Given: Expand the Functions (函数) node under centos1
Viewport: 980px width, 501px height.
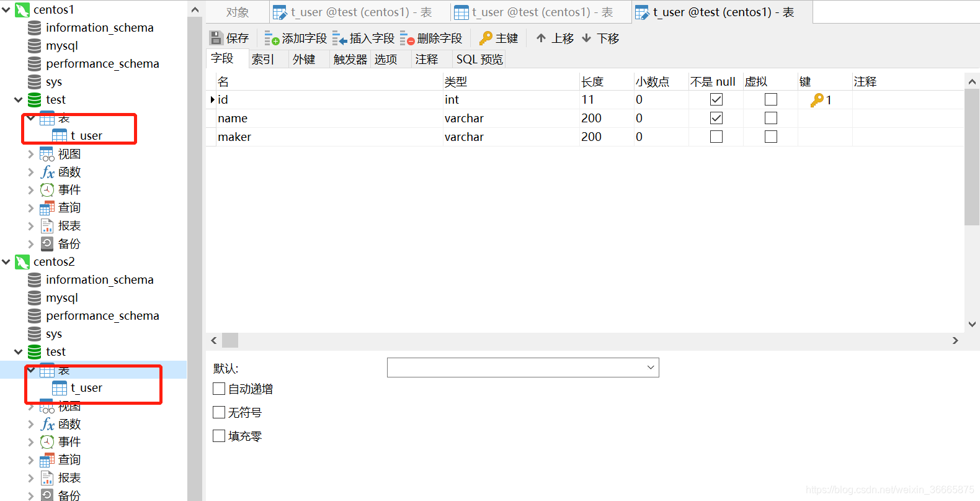Looking at the screenshot, I should click(31, 171).
